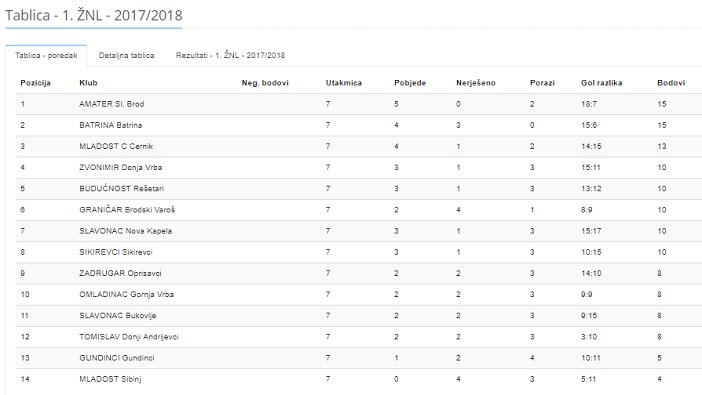This screenshot has width=702, height=395.
Task: Open SIKIREVCI Sikirevci club entry
Action: [116, 252]
